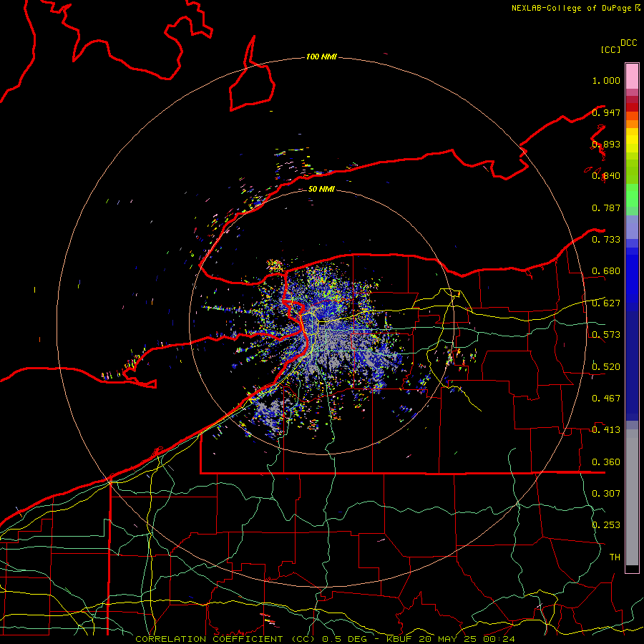644x644 pixels.
Task: Click the 100 NMI range ring label
Action: [321, 57]
